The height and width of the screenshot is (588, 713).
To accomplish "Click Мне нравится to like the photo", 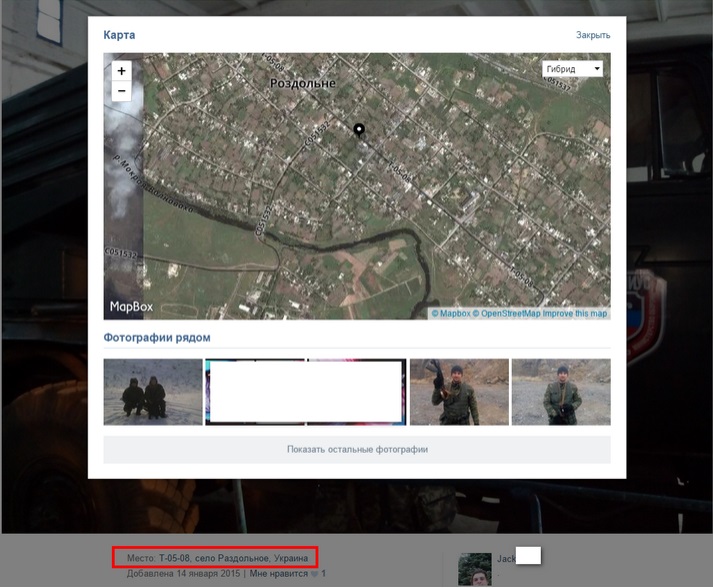I will [278, 574].
